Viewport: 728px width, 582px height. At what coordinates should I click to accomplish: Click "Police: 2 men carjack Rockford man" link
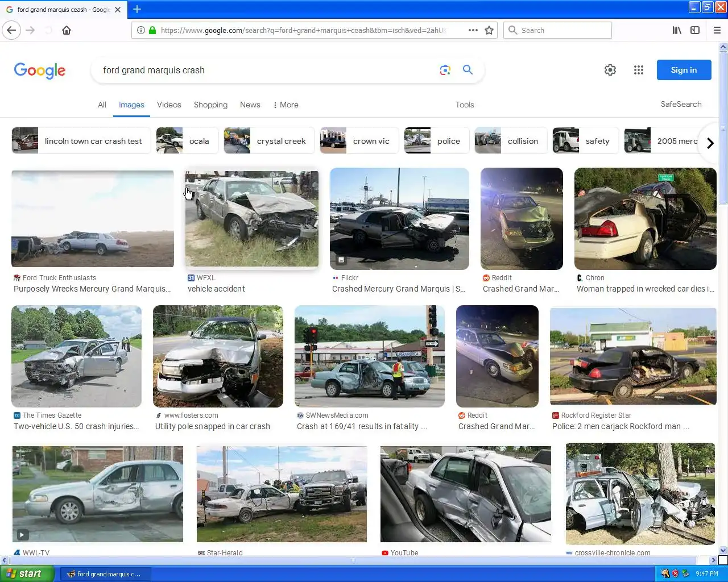coord(621,426)
